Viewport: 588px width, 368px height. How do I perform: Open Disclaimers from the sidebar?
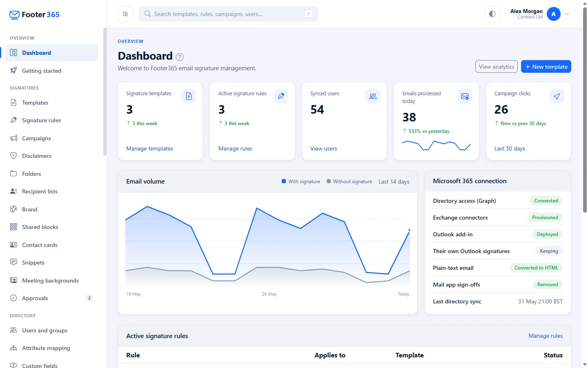(x=52, y=156)
